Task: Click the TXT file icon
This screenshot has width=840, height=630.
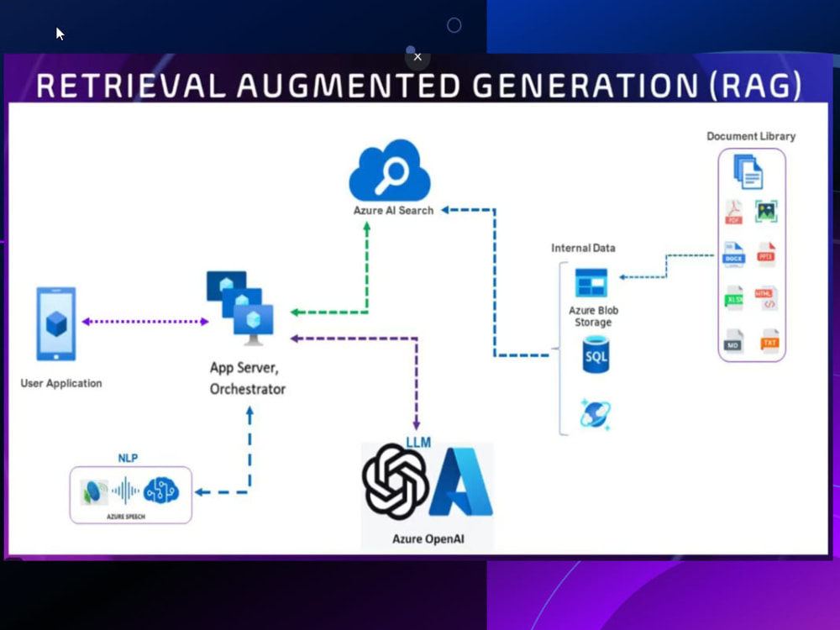Action: [x=769, y=341]
